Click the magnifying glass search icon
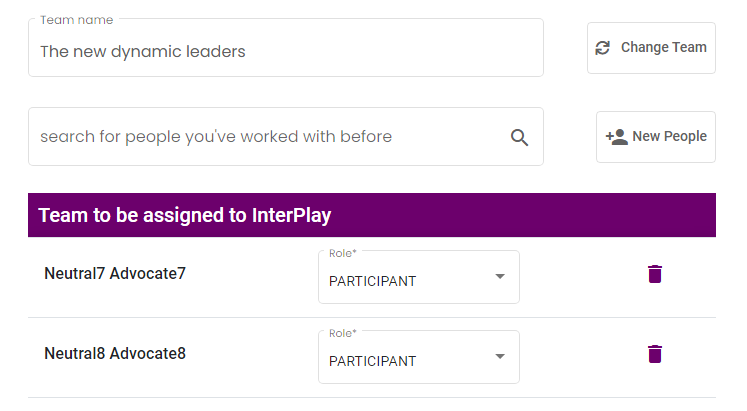747x411 pixels. 519,138
